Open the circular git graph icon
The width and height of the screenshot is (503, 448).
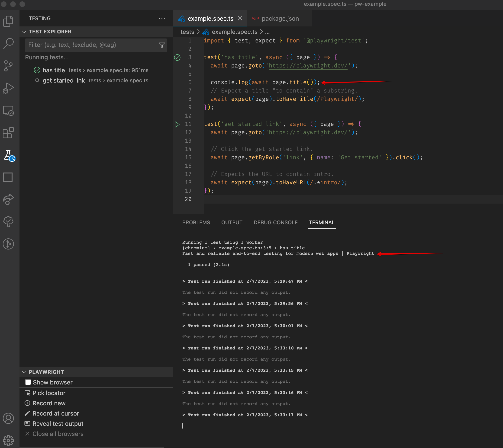pos(8,244)
